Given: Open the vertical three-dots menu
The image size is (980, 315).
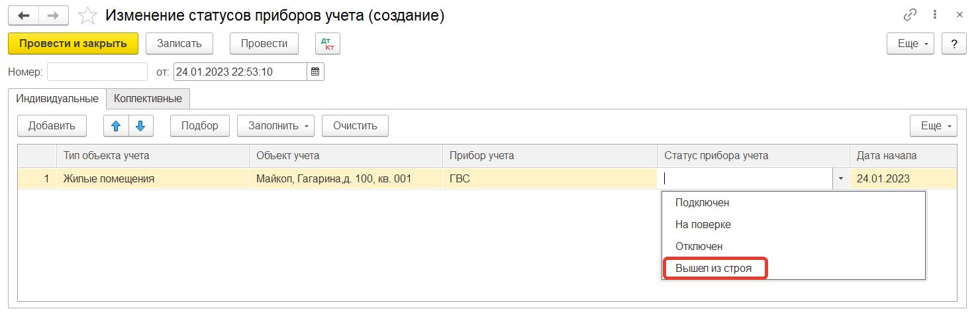Looking at the screenshot, I should point(935,15).
